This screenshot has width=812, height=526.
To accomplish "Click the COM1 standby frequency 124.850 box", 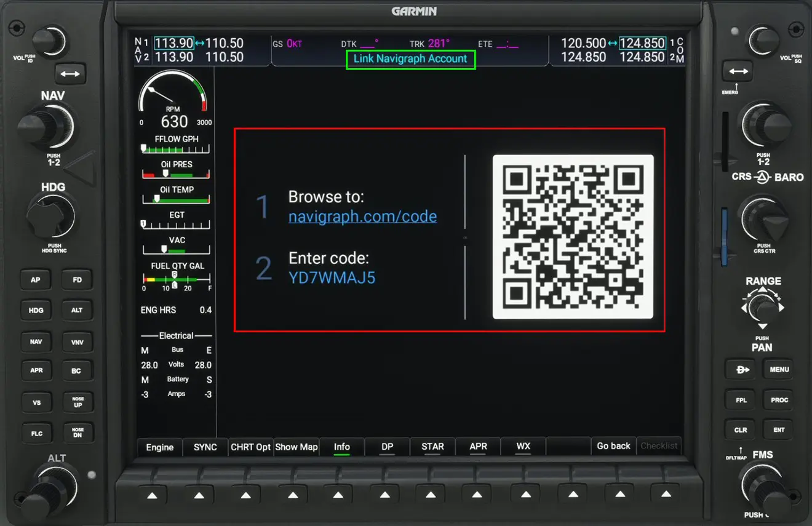I will pos(642,43).
